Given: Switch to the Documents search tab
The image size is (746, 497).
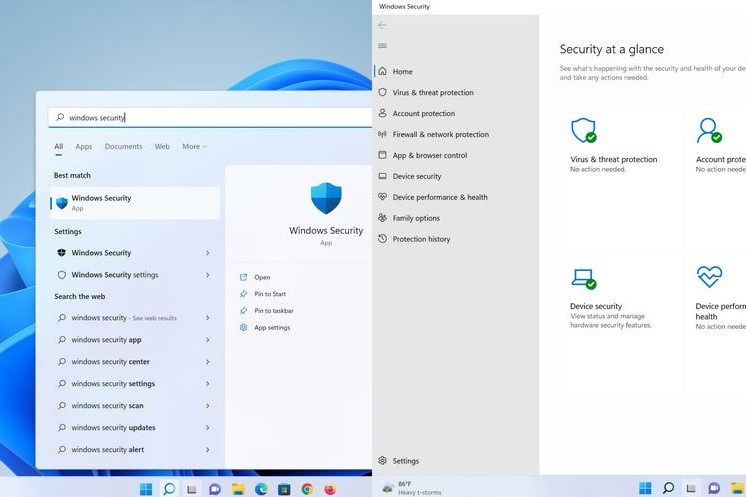Looking at the screenshot, I should click(123, 147).
